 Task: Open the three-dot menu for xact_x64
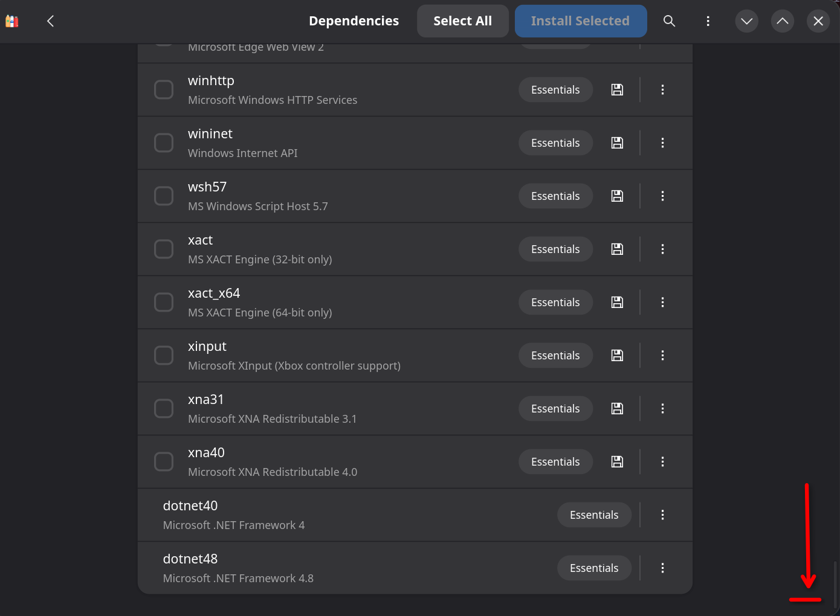(x=663, y=303)
